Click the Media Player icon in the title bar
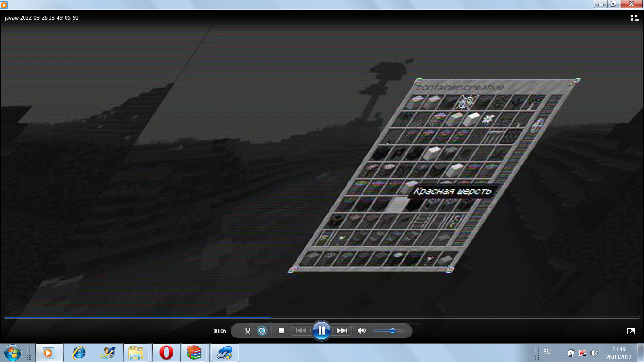The height and width of the screenshot is (362, 644). point(4,5)
